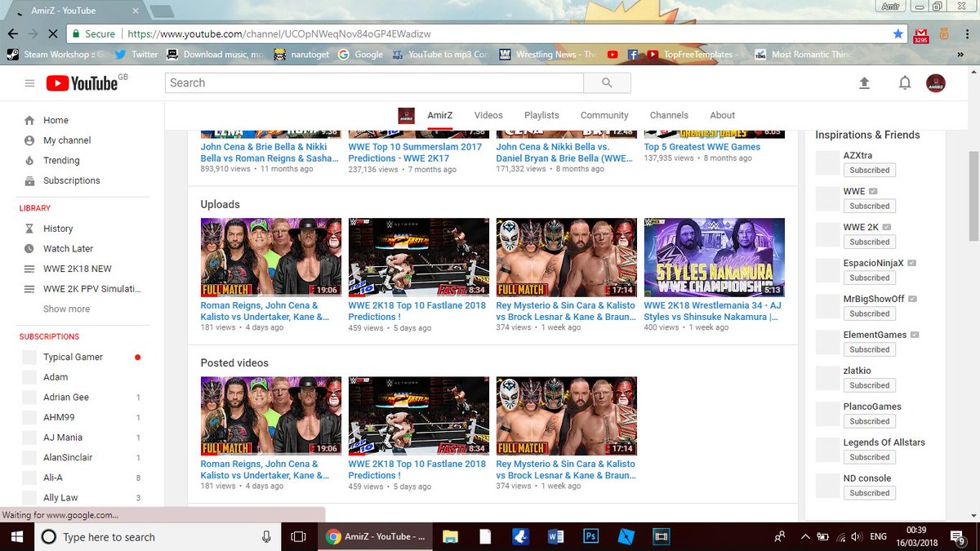Image resolution: width=980 pixels, height=551 pixels.
Task: Switch to the About tab
Action: [722, 115]
